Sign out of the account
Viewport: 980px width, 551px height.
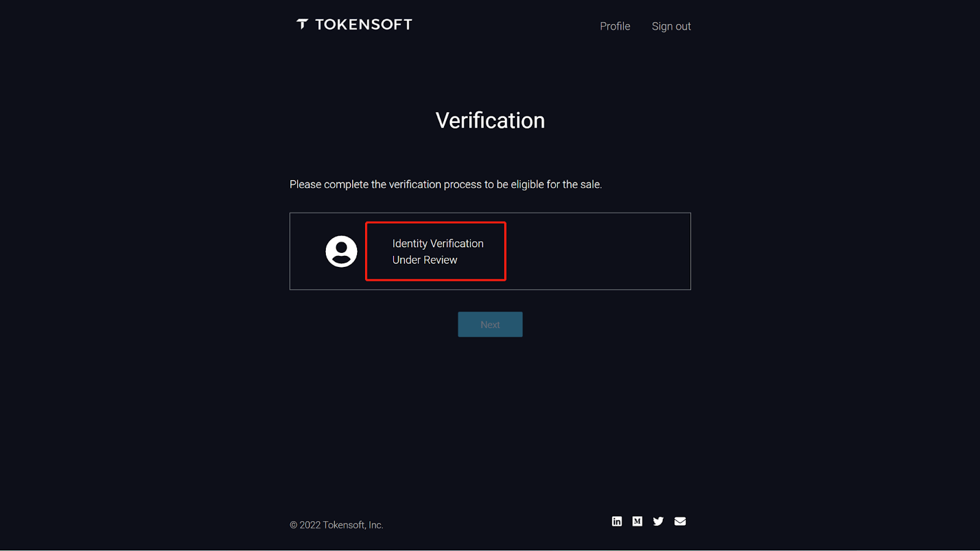[x=671, y=26]
